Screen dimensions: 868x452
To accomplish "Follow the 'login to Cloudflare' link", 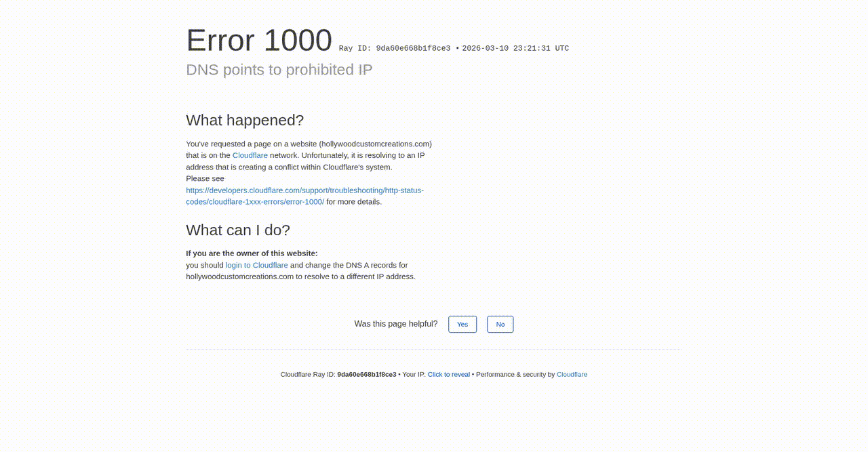I will pos(257,265).
